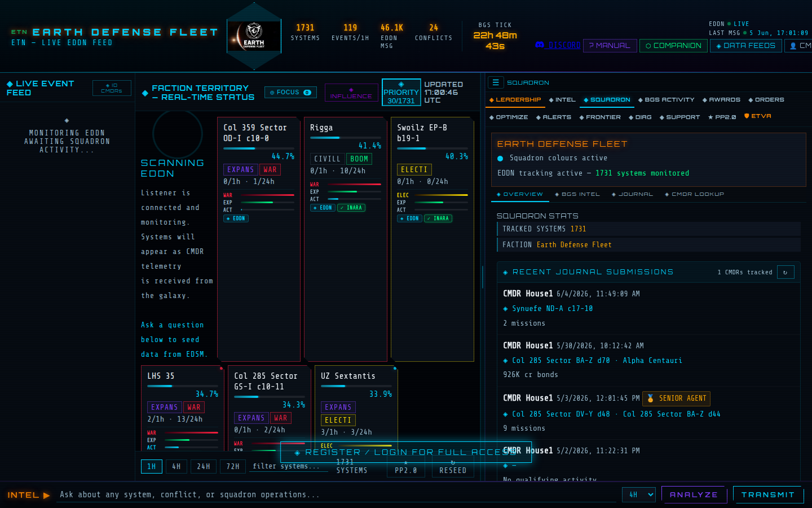Open the AWARDS tab
The width and height of the screenshot is (812, 508).
point(721,100)
